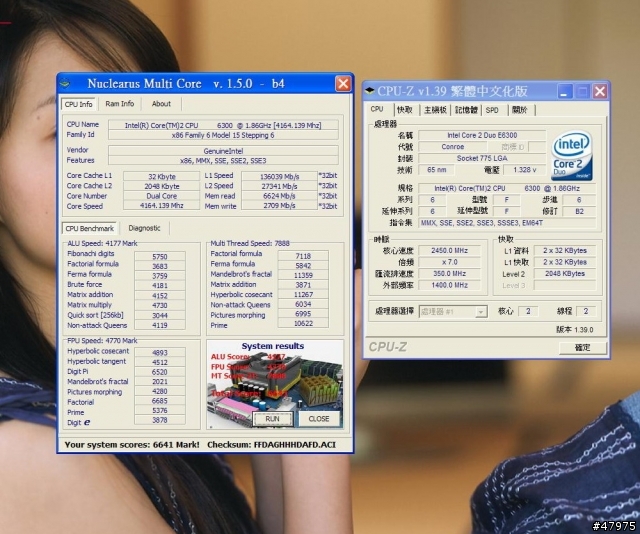This screenshot has height=534, width=640.
Task: Close the CPU-Z window
Action: point(600,91)
